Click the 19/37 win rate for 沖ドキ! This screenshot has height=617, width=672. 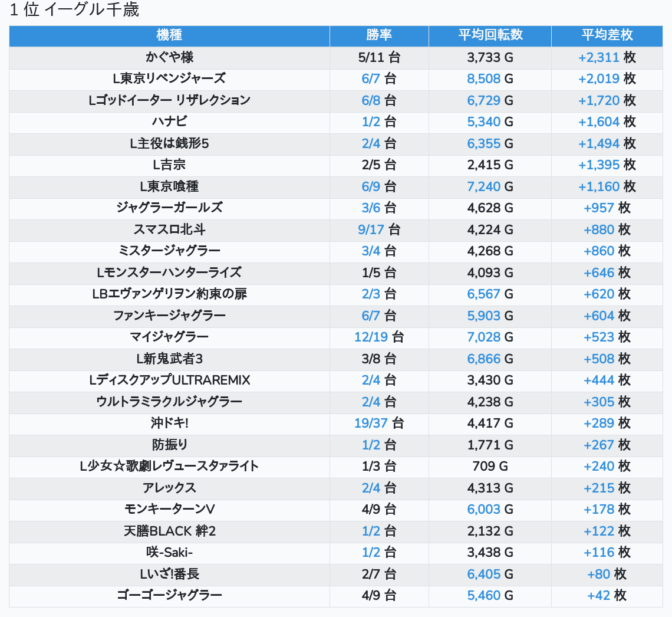(x=371, y=424)
